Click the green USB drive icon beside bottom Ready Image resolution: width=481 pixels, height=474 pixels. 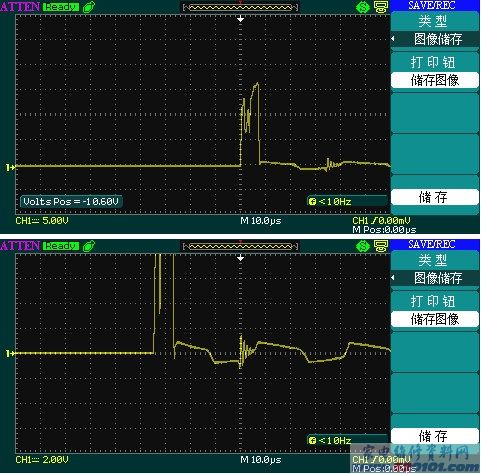tap(89, 246)
